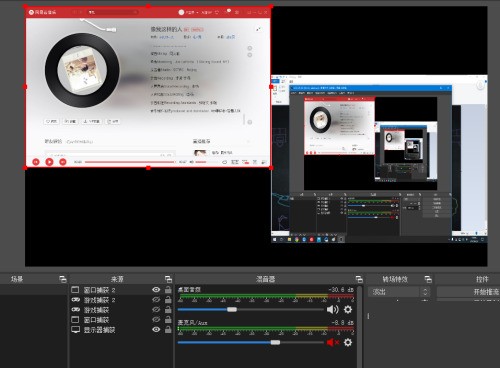Click the top-center red handle of selected source
This screenshot has width=500, height=368.
[148, 6]
